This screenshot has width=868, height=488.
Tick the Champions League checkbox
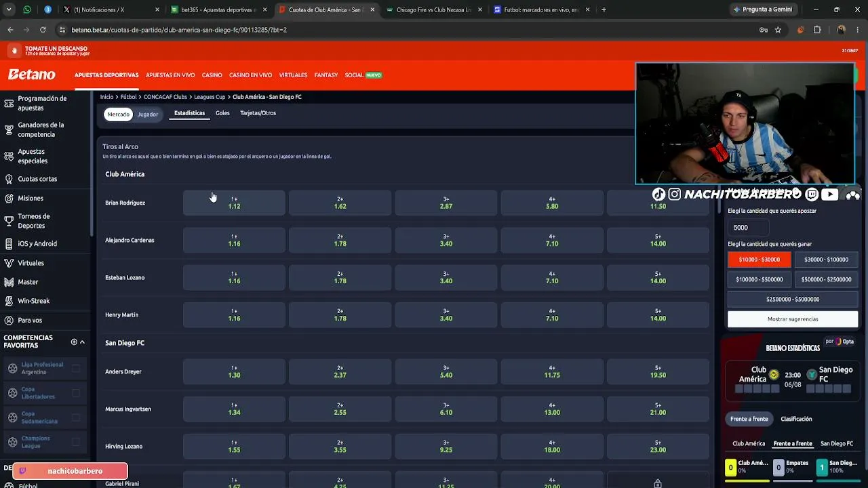[x=76, y=441]
